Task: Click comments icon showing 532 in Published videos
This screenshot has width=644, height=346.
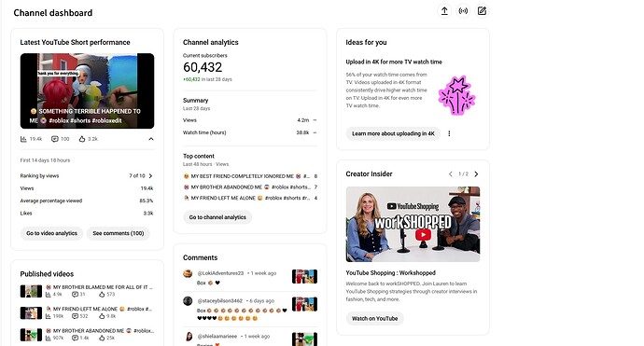Action: point(76,316)
